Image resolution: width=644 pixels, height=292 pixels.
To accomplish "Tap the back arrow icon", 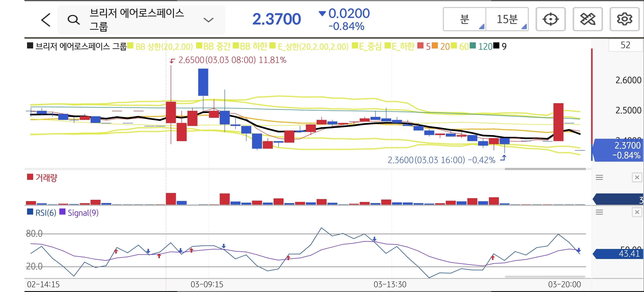I will pos(46,20).
